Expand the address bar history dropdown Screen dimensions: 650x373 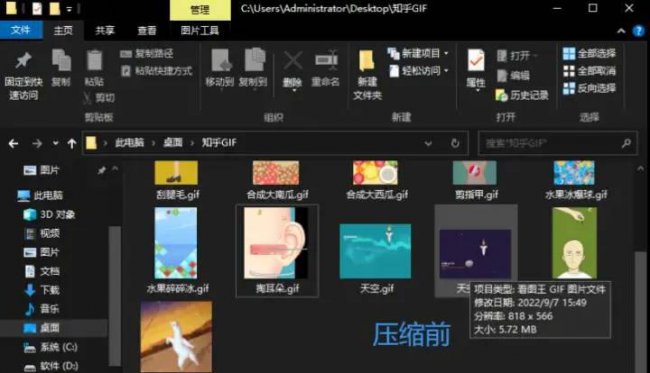[428, 143]
